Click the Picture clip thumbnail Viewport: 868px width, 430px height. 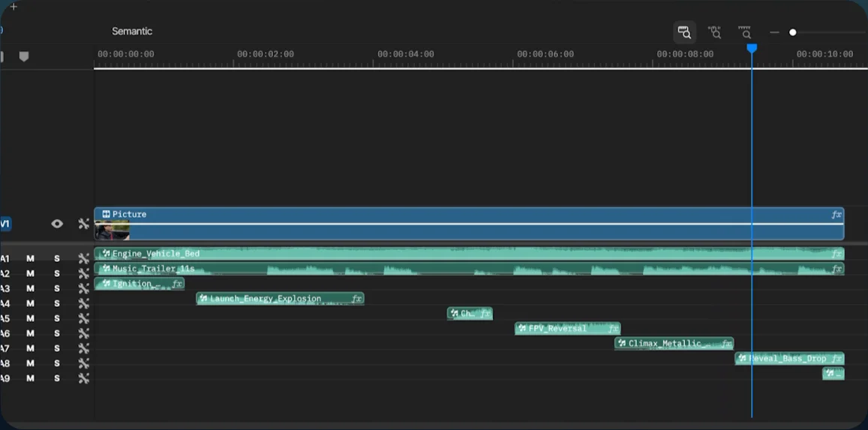click(x=112, y=230)
